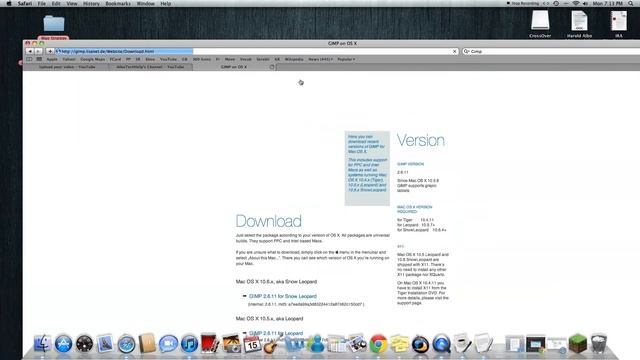640x360 pixels.
Task: Click the 'Mac OS X 10.5.x, aka Leopard' text
Action: click(x=269, y=318)
